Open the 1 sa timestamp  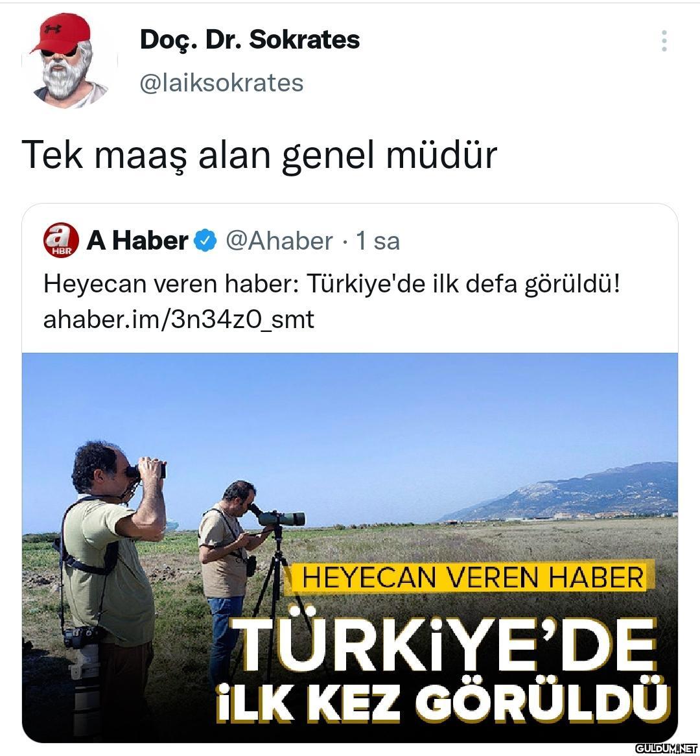click(x=377, y=241)
